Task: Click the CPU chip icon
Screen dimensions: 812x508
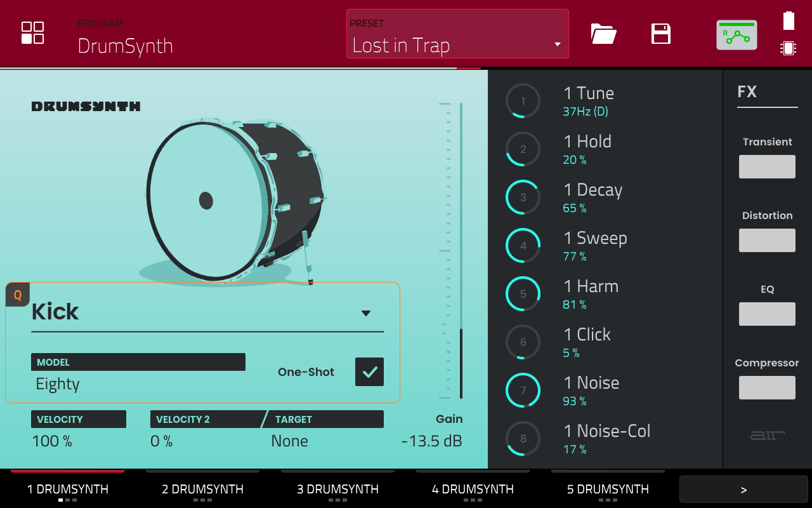Action: (789, 48)
